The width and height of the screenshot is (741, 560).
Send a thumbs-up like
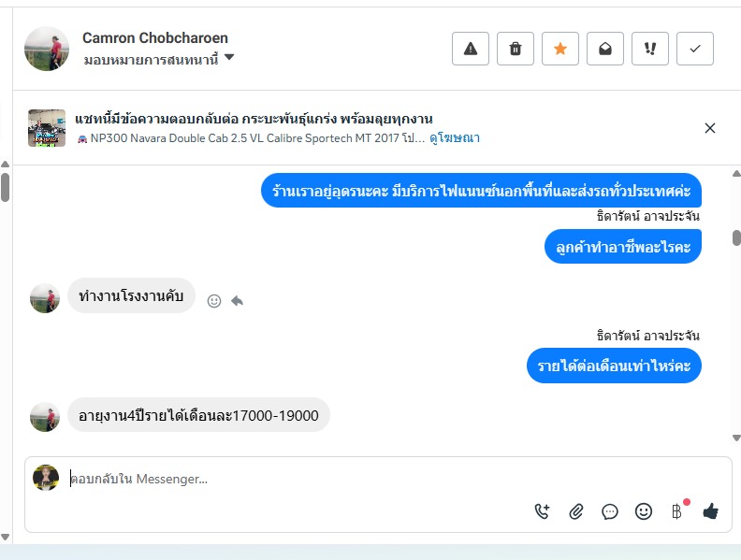click(710, 511)
